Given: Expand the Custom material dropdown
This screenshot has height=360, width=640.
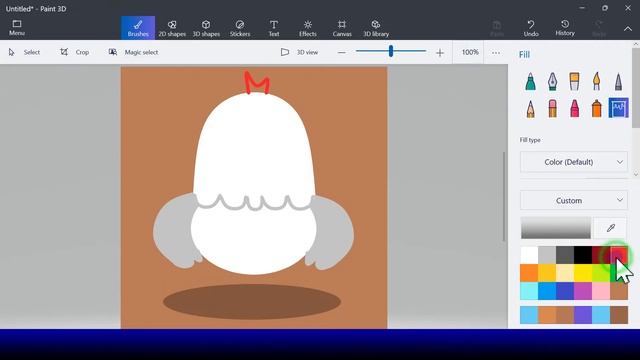Looking at the screenshot, I should coord(573,200).
